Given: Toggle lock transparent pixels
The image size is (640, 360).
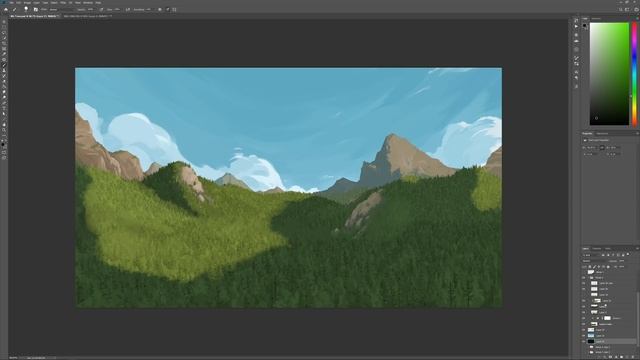Looking at the screenshot, I should 590,267.
